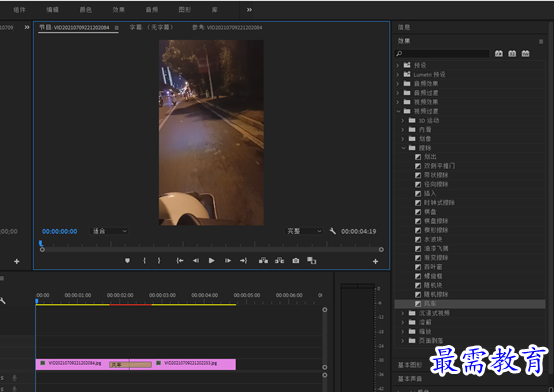
Task: Click the source panel plus button
Action: click(17, 261)
